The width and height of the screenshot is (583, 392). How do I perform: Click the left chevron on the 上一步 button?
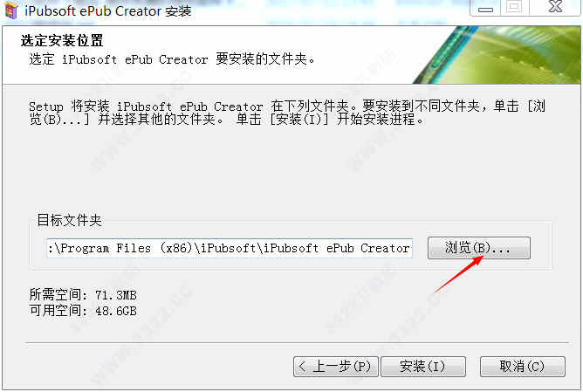(302, 367)
